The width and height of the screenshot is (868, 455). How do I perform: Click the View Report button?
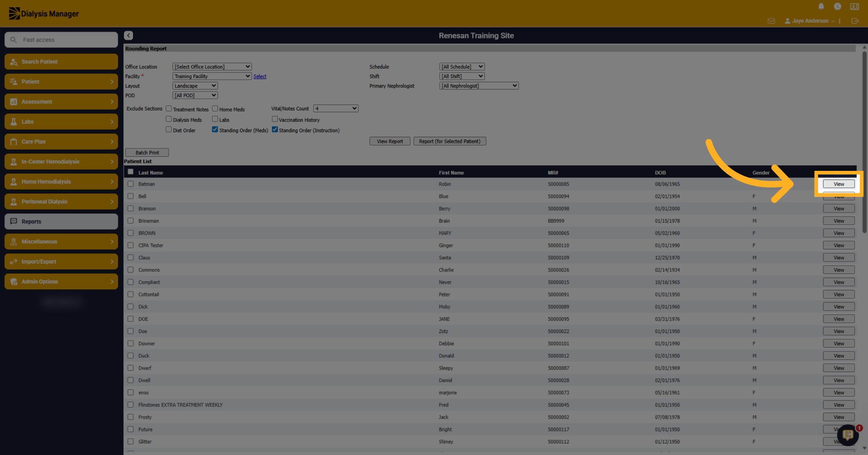point(390,141)
